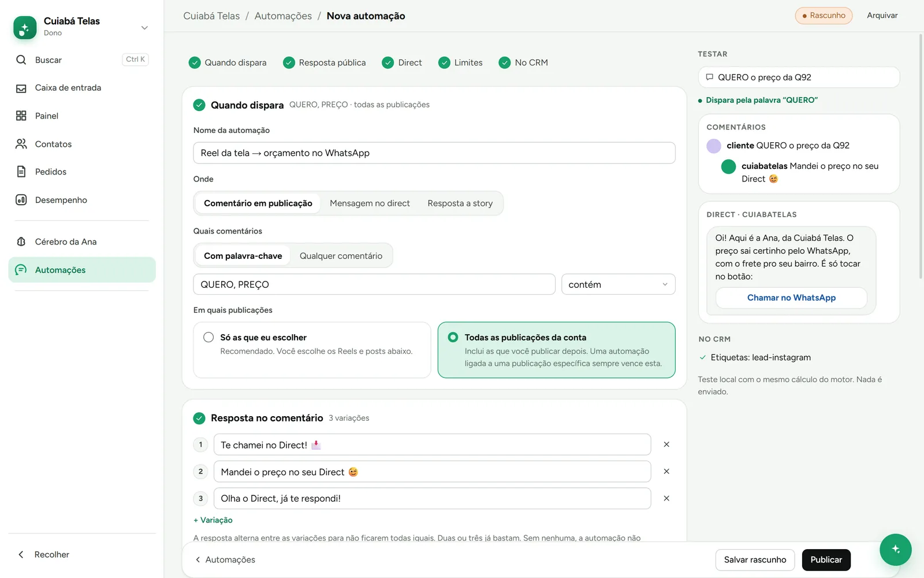Open Buscar search in the sidebar
This screenshot has height=578, width=924.
pyautogui.click(x=82, y=60)
